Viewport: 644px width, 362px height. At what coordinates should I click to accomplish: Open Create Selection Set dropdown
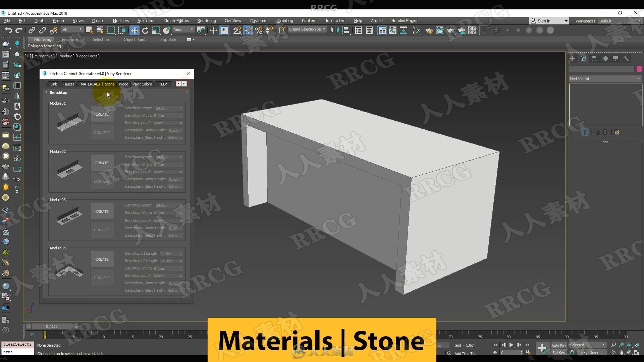point(307,29)
